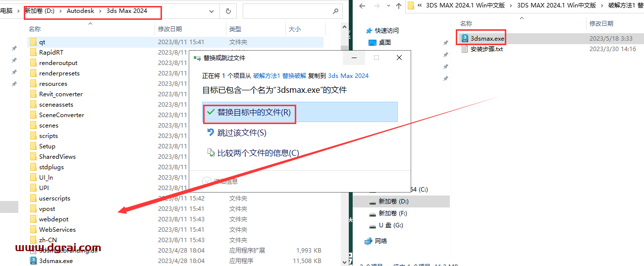The width and height of the screenshot is (644, 266).
Task: Click the 2023/3/30 14:16 date cell
Action: coord(613,49)
